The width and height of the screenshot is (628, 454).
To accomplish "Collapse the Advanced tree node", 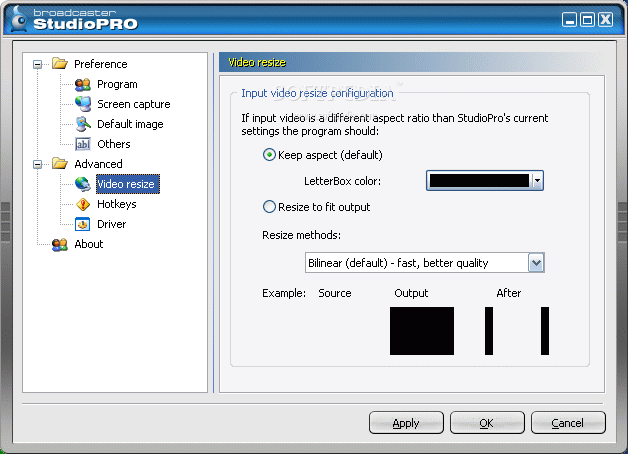I will pyautogui.click(x=37, y=164).
